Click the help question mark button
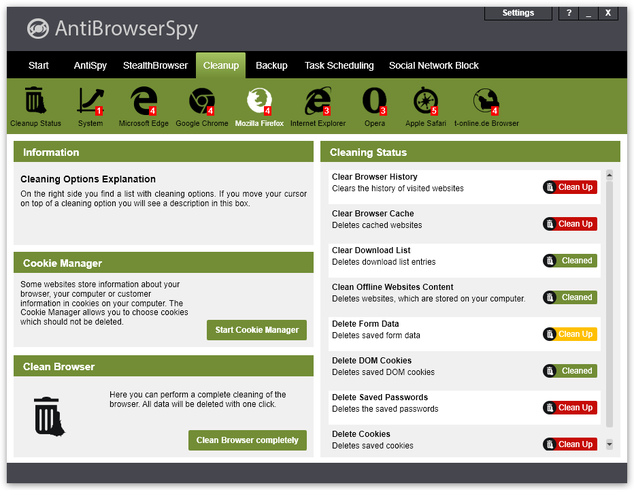This screenshot has height=490, width=634. 568,13
